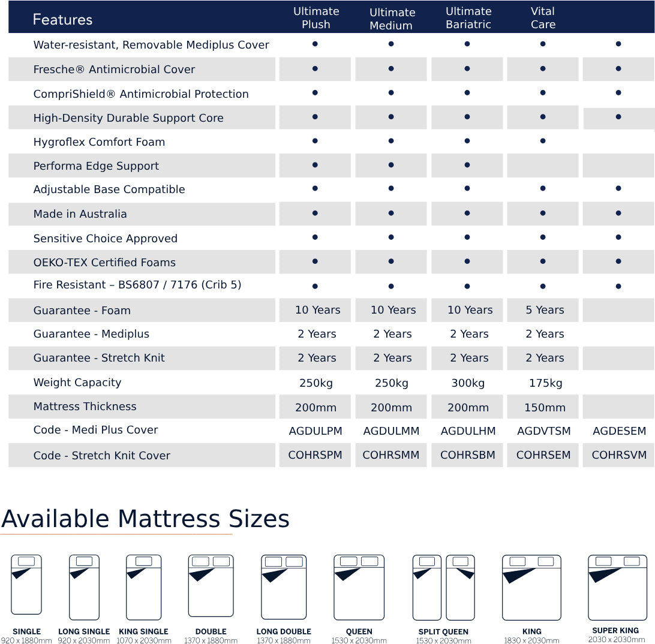
Task: Click the Vital Care 150mm thickness value
Action: point(545,408)
